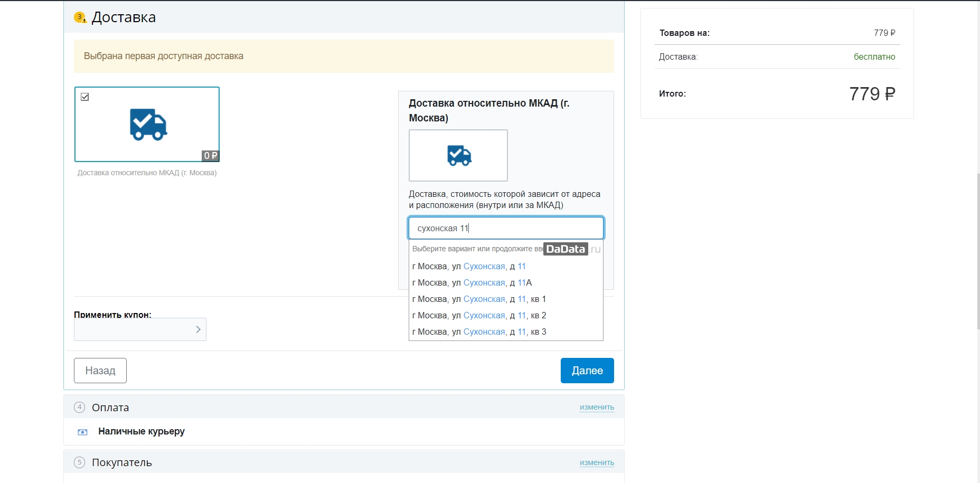Go back with the Назад button
The image size is (980, 483).
[100, 371]
